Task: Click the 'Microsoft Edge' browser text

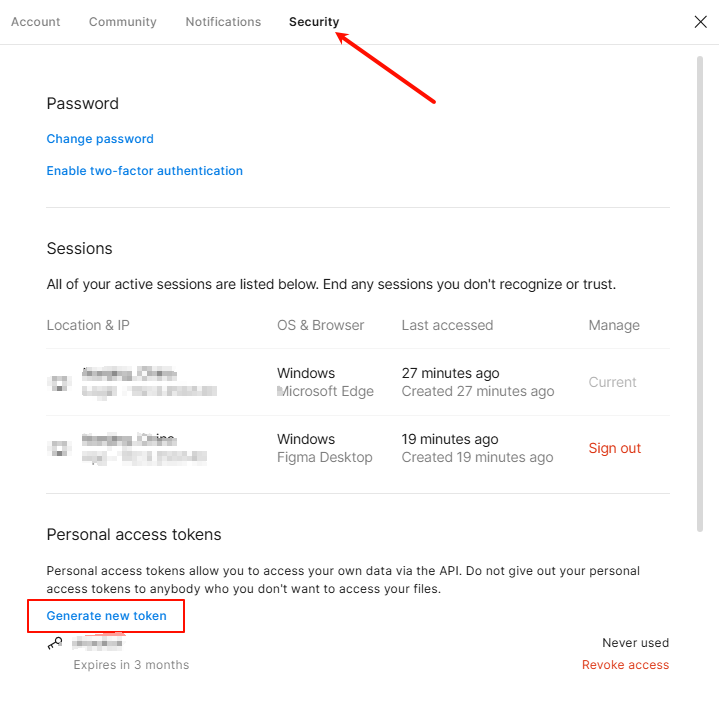Action: tap(326, 391)
